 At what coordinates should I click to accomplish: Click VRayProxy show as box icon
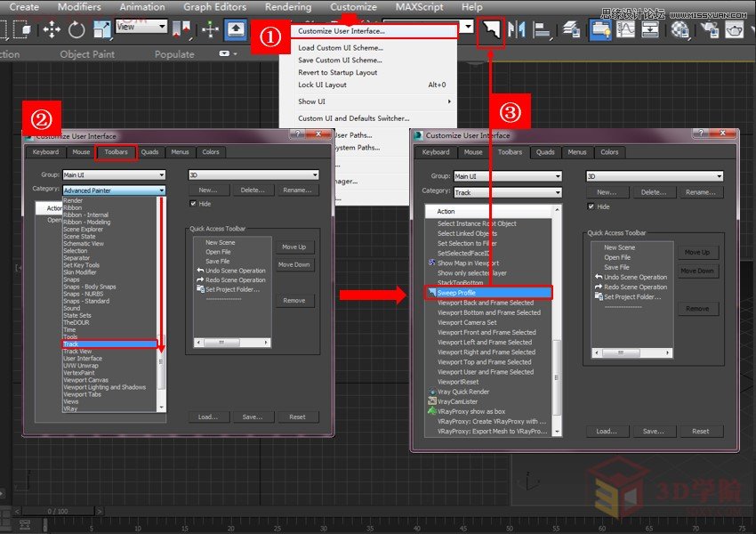click(x=432, y=411)
